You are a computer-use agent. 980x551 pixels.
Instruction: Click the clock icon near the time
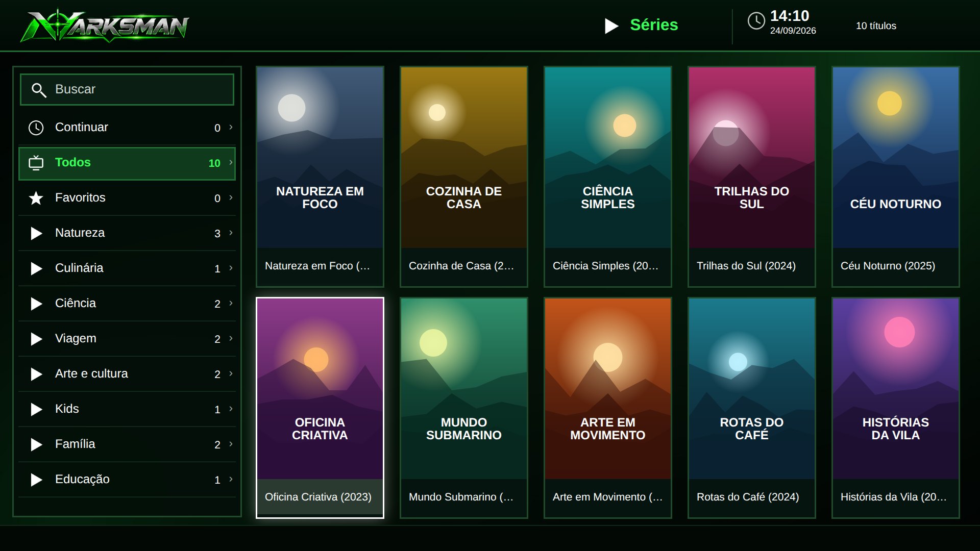[756, 21]
